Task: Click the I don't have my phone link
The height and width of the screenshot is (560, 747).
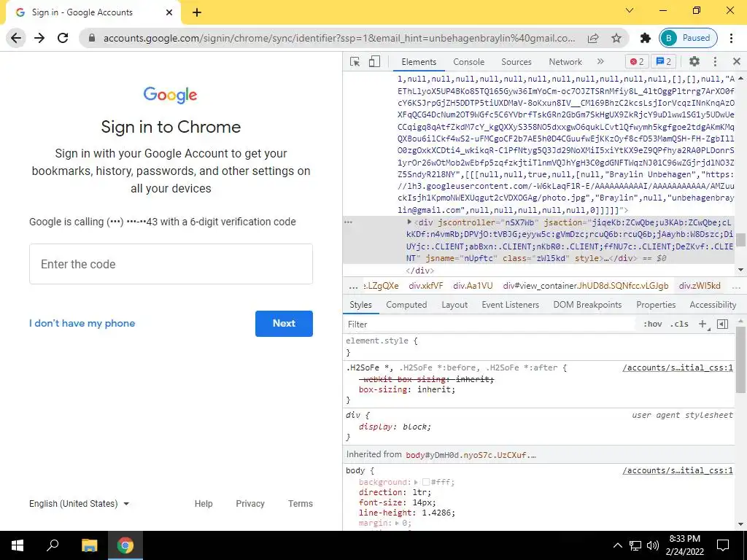Action: [x=82, y=323]
